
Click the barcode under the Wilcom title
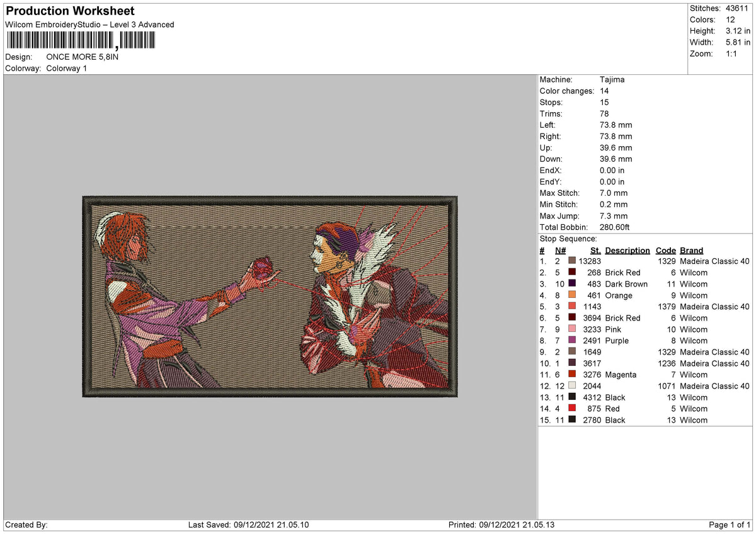[x=80, y=41]
